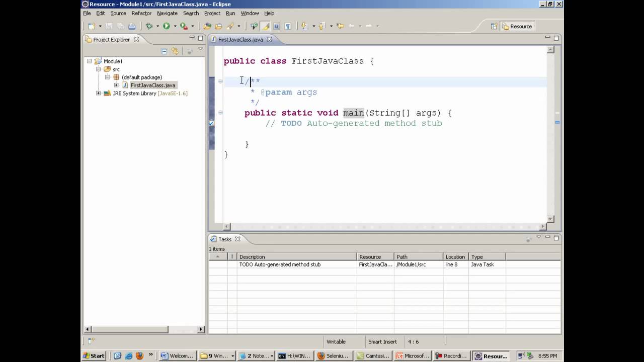Open Project Explorer view menu triangle
The height and width of the screenshot is (362, 644).
[200, 49]
